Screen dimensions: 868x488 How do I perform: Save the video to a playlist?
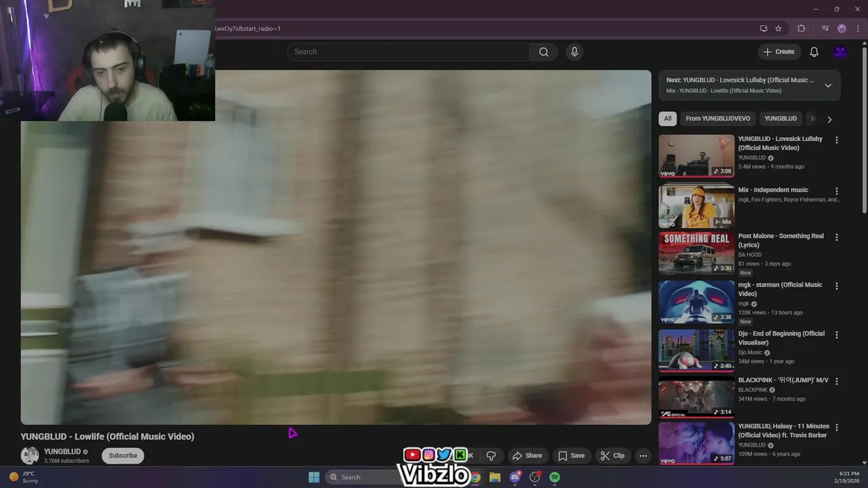[570, 455]
